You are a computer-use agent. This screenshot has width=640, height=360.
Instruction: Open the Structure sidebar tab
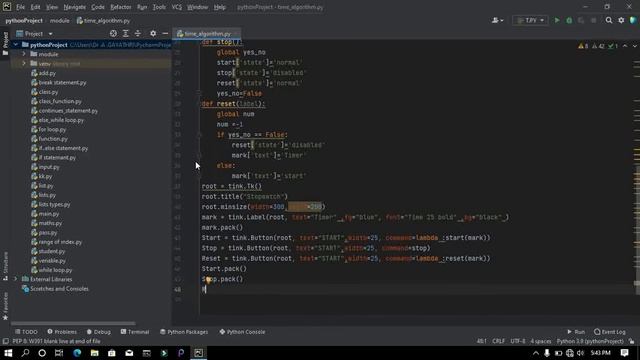[x=5, y=266]
